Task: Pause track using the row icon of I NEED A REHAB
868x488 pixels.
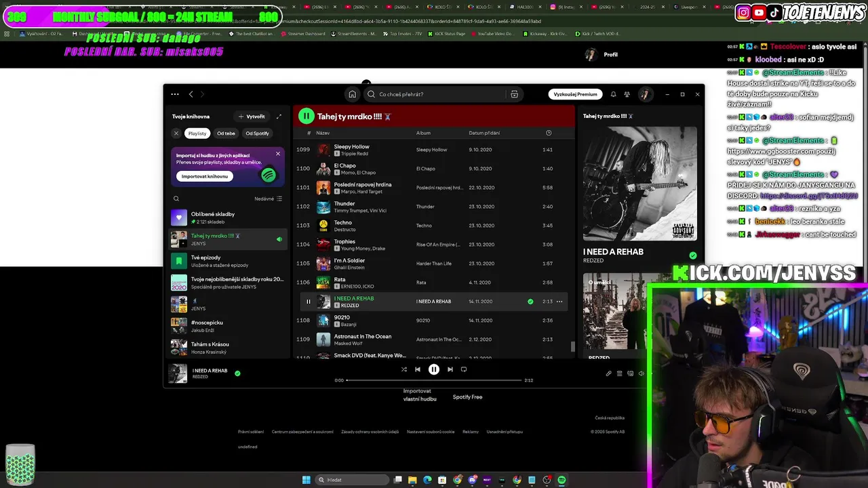Action: pyautogui.click(x=308, y=302)
